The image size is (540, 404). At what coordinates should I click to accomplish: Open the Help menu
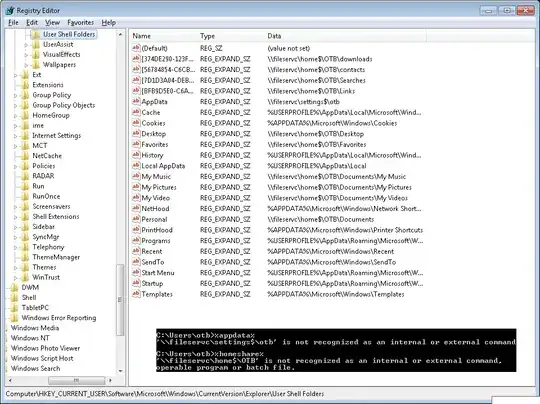point(108,23)
